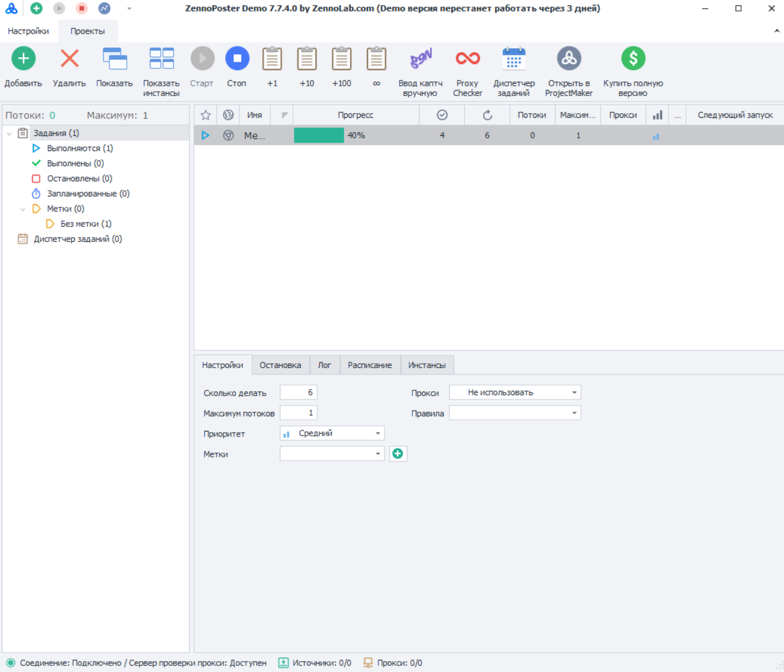
Task: Add one run with +1 clipboard icon
Action: [x=272, y=59]
